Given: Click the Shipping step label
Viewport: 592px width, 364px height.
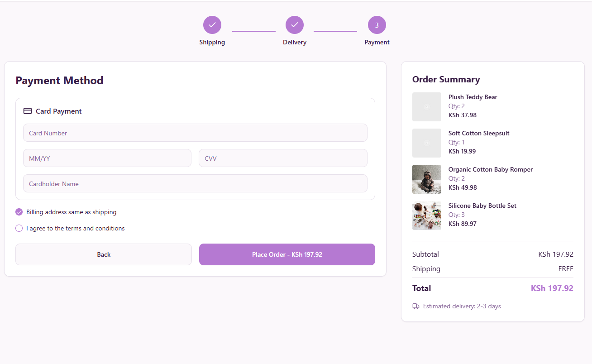Looking at the screenshot, I should point(212,42).
